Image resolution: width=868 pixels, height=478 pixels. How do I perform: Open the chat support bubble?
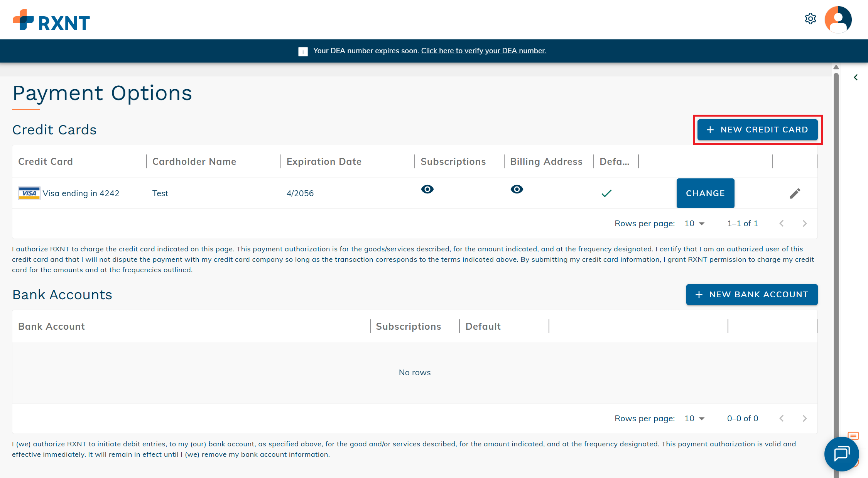click(x=841, y=453)
